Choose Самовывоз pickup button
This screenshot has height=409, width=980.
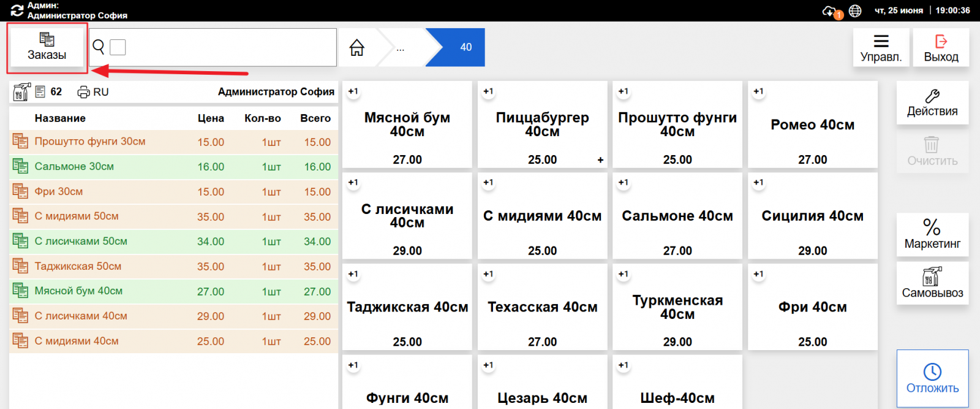(x=932, y=283)
